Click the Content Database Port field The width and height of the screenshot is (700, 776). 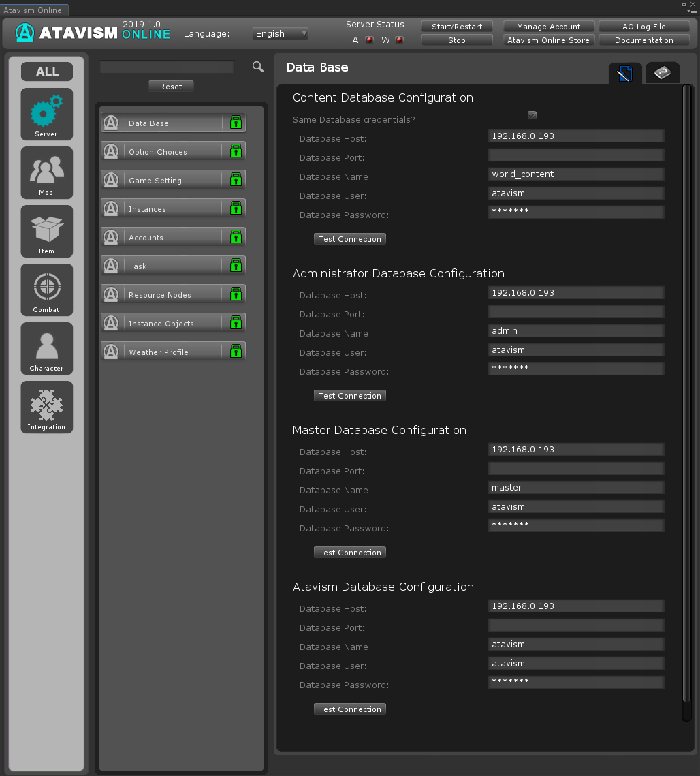point(575,155)
